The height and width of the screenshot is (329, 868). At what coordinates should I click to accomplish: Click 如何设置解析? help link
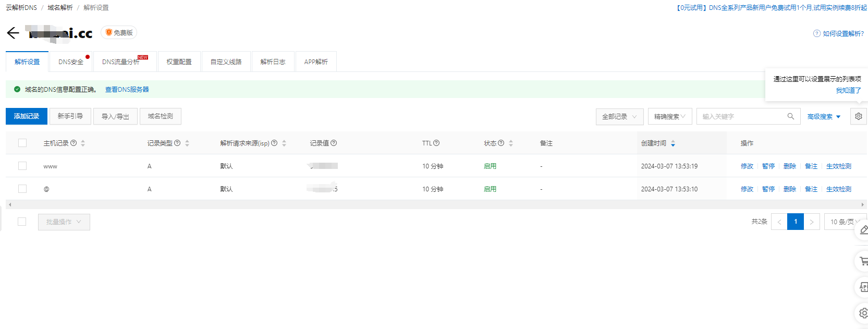[x=843, y=33]
